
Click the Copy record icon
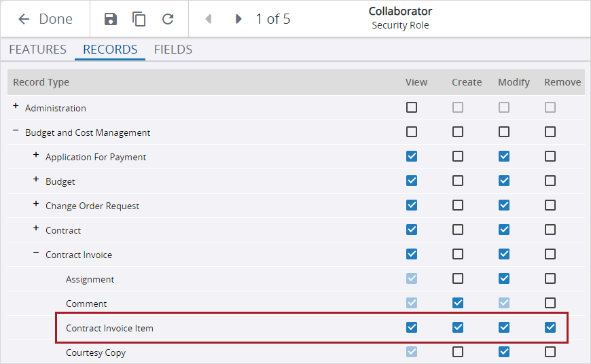click(x=139, y=19)
